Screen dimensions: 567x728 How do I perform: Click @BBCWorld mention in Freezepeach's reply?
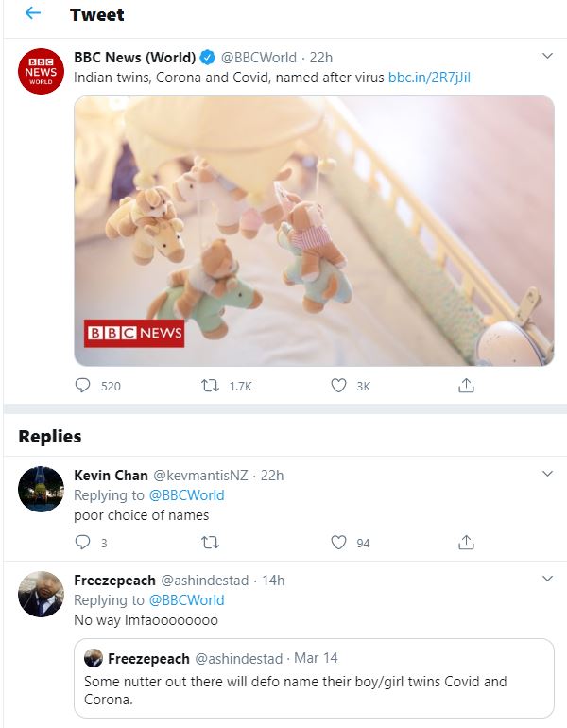[x=186, y=600]
